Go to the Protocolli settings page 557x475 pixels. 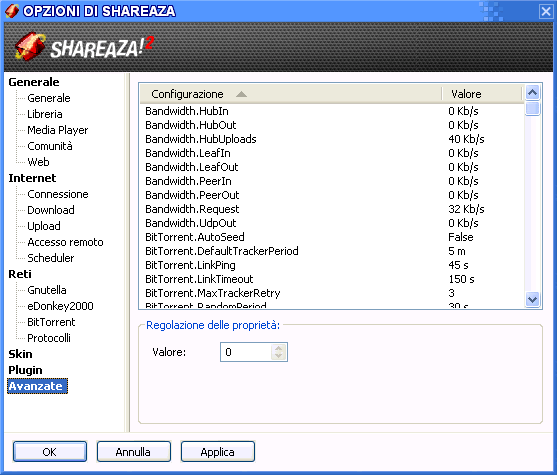[x=49, y=338]
